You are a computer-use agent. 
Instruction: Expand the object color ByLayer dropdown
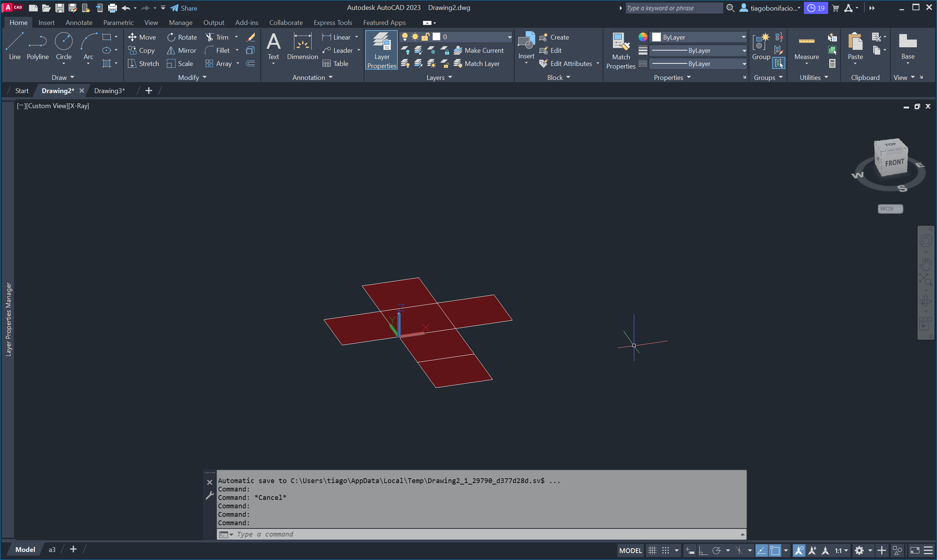point(743,37)
